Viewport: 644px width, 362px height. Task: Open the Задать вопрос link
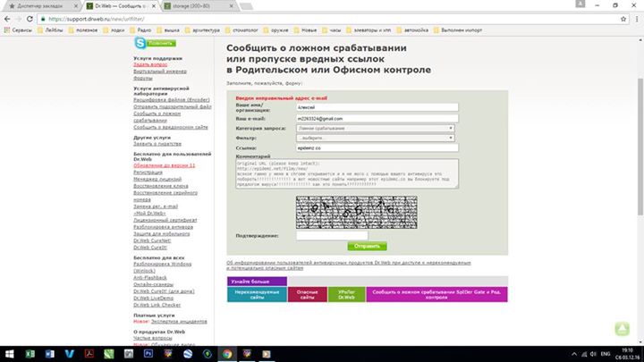(x=150, y=64)
